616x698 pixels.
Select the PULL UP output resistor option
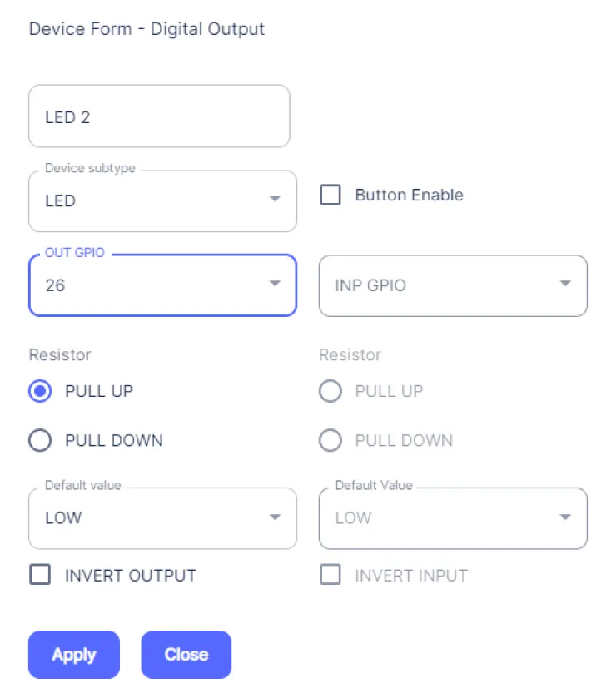(x=40, y=391)
